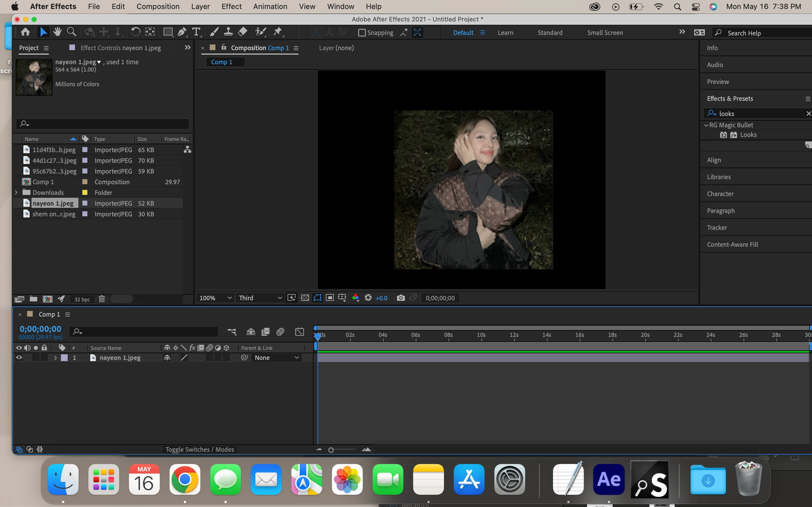
Task: Open the Effect menu
Action: [231, 6]
